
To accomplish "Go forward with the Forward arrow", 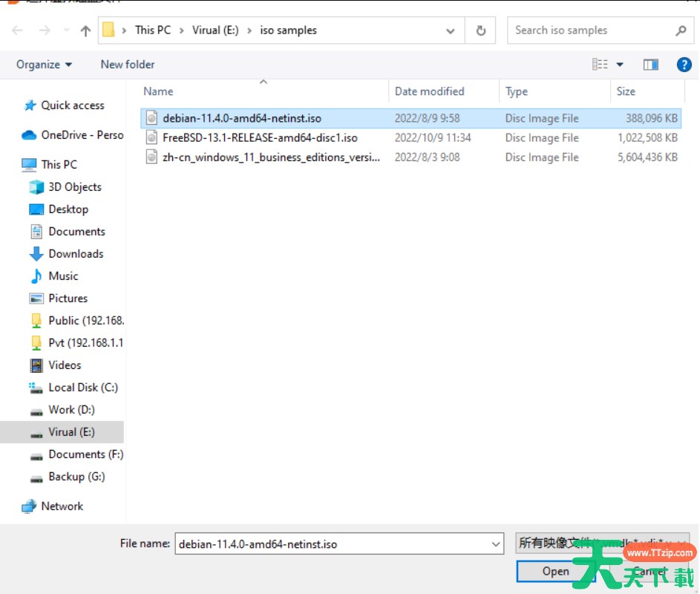I will tap(45, 30).
